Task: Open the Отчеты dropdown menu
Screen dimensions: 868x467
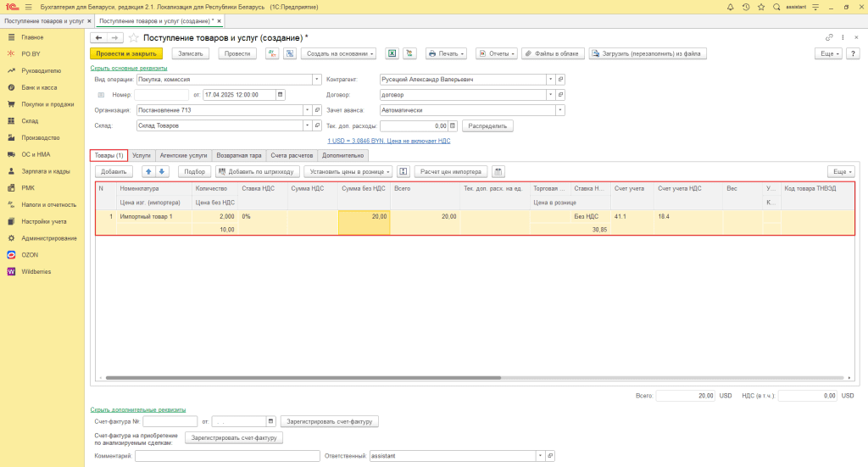Action: 497,53
